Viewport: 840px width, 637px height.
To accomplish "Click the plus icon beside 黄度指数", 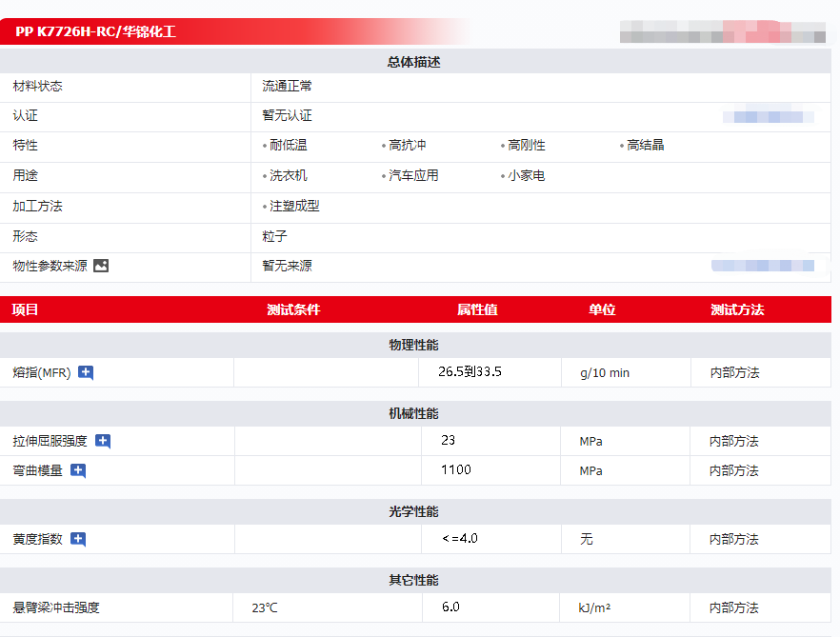I will click(x=78, y=539).
